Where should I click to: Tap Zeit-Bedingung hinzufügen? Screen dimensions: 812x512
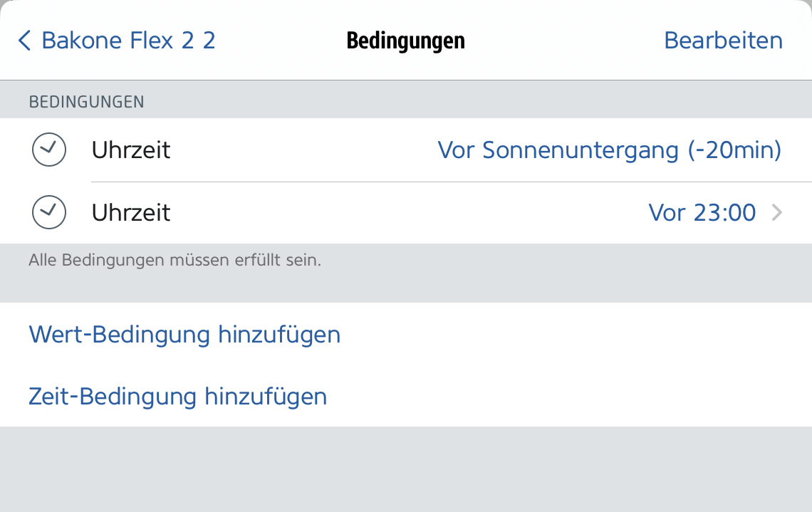pyautogui.click(x=177, y=396)
